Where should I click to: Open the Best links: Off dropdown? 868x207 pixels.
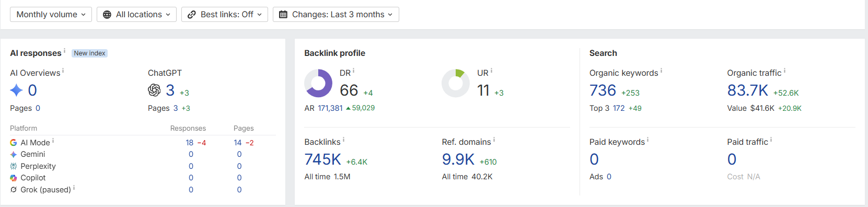pyautogui.click(x=225, y=15)
